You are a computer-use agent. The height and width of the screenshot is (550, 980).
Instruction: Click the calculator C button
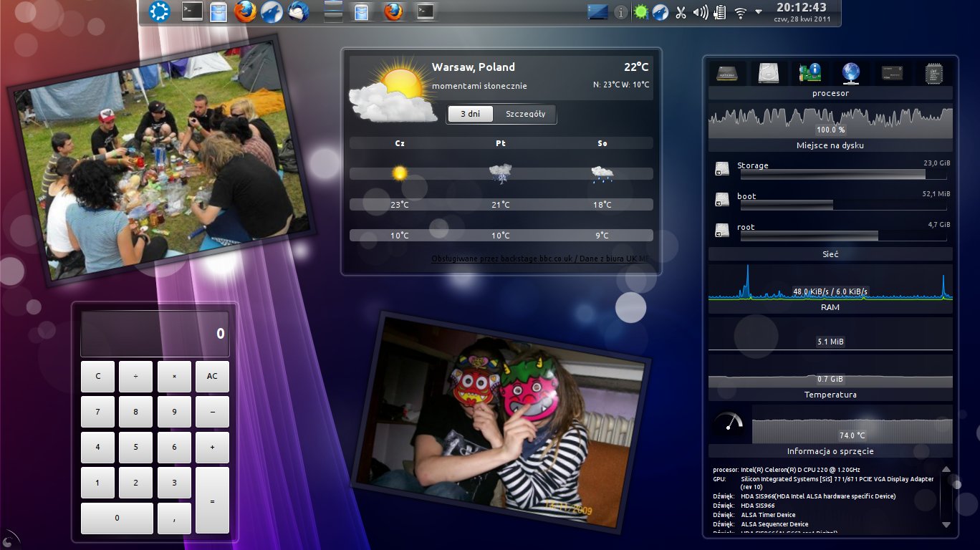[x=98, y=377]
